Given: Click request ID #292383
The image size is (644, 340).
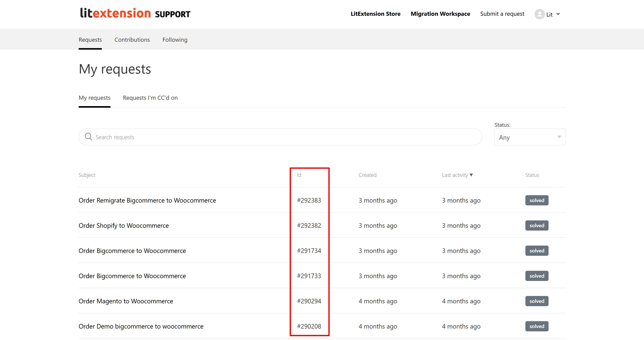Looking at the screenshot, I should (x=309, y=200).
